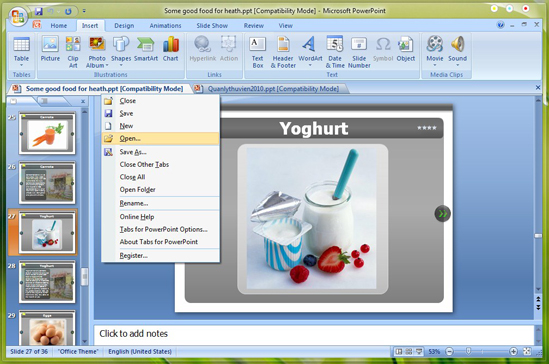Viewport: 549px width, 364px height.
Task: Switch to the Animations ribbon tab
Action: [x=165, y=26]
